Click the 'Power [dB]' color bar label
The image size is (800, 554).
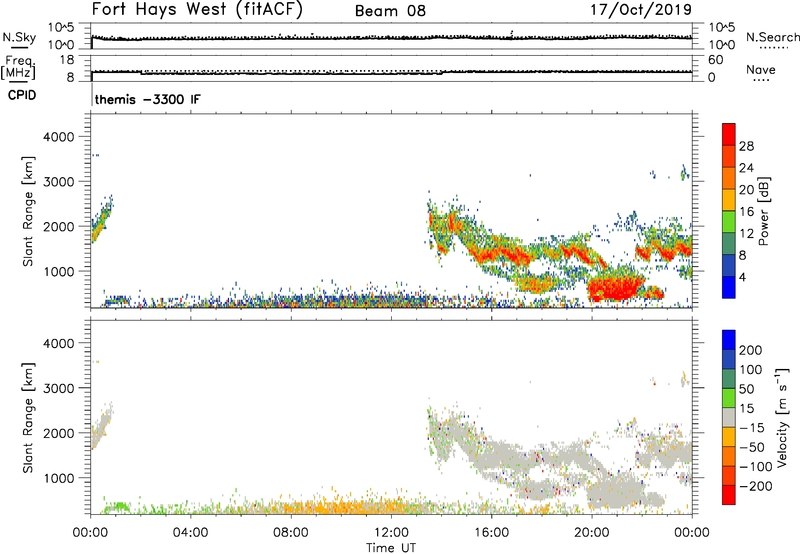[763, 211]
